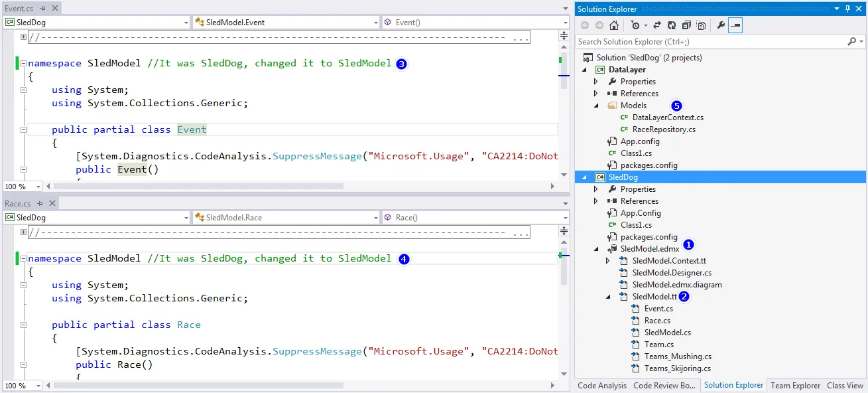Refresh the Solution Explorer tree
Viewport: 868px width, 393px height.
pos(671,25)
